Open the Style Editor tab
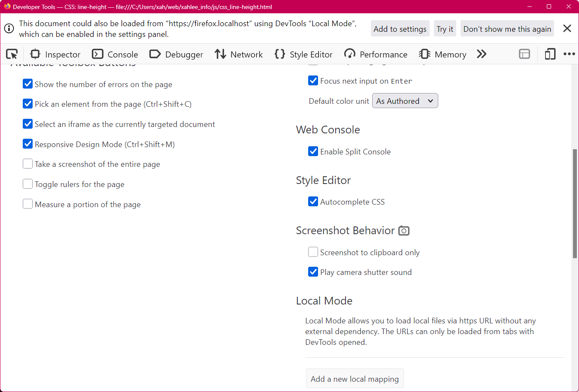Image resolution: width=579 pixels, height=392 pixels. (x=303, y=54)
